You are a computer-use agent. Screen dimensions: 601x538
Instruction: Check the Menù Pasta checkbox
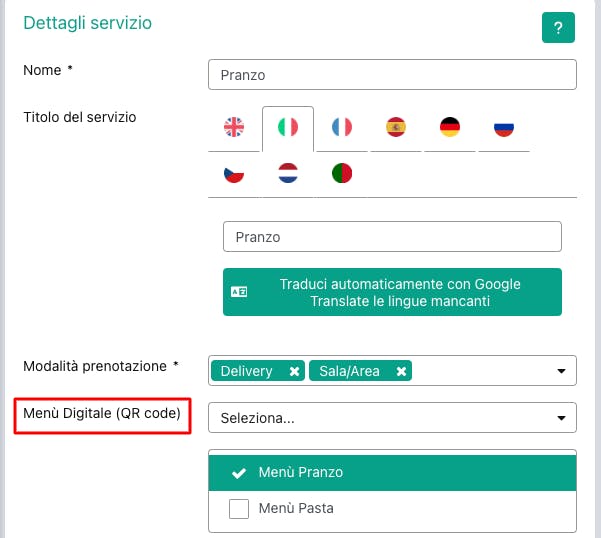239,508
